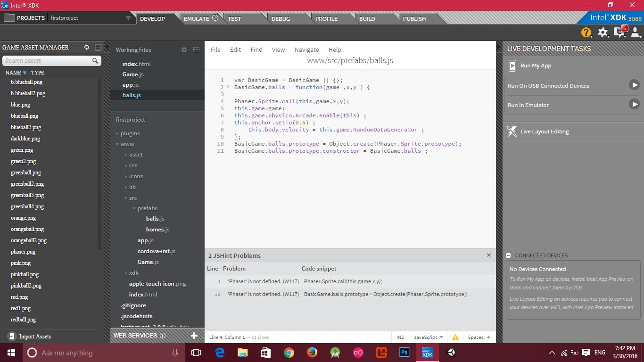The height and width of the screenshot is (362, 644).
Task: Fold the function at line 2
Action: click(229, 87)
